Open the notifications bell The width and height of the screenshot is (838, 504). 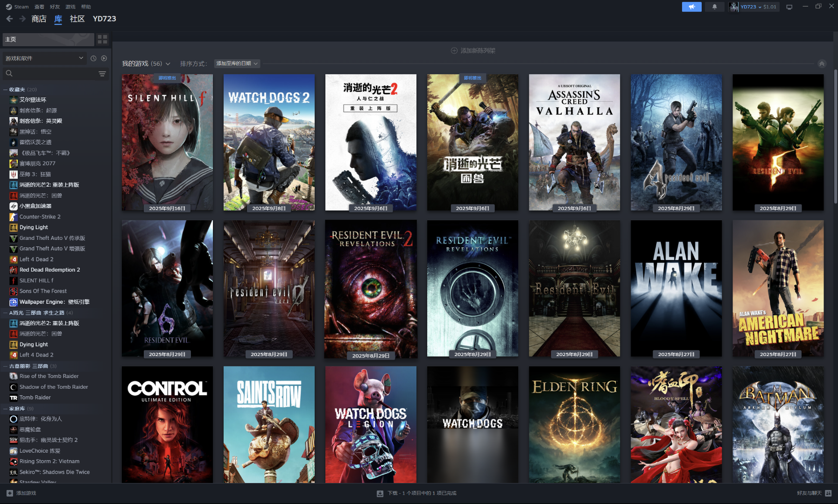(714, 7)
